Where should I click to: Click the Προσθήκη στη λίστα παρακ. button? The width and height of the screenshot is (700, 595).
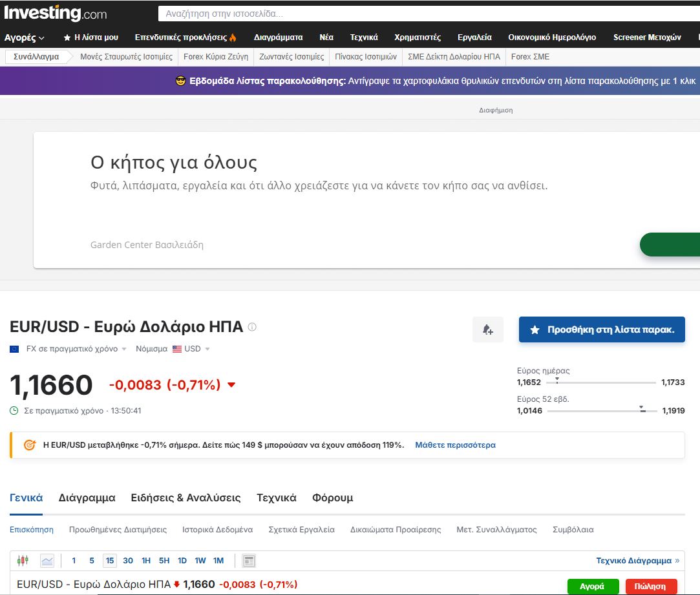(x=602, y=329)
